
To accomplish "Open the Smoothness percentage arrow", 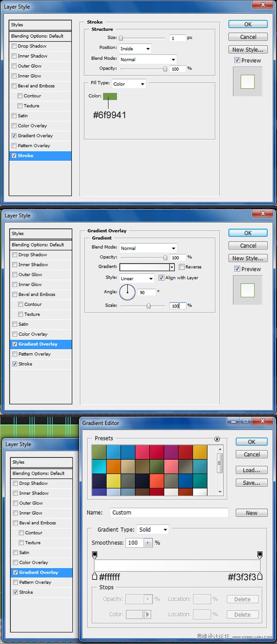I will [148, 543].
